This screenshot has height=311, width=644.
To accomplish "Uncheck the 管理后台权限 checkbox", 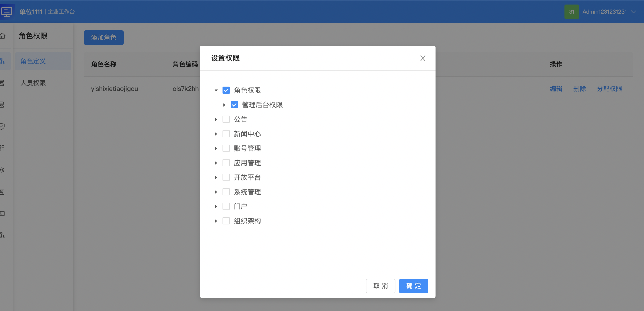I will point(234,105).
